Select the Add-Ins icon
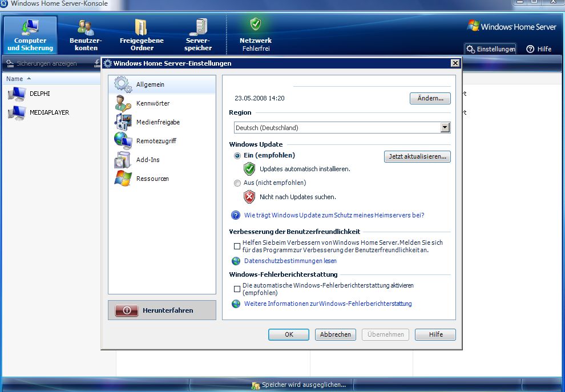Viewport: 565px width, 392px height. [x=123, y=160]
